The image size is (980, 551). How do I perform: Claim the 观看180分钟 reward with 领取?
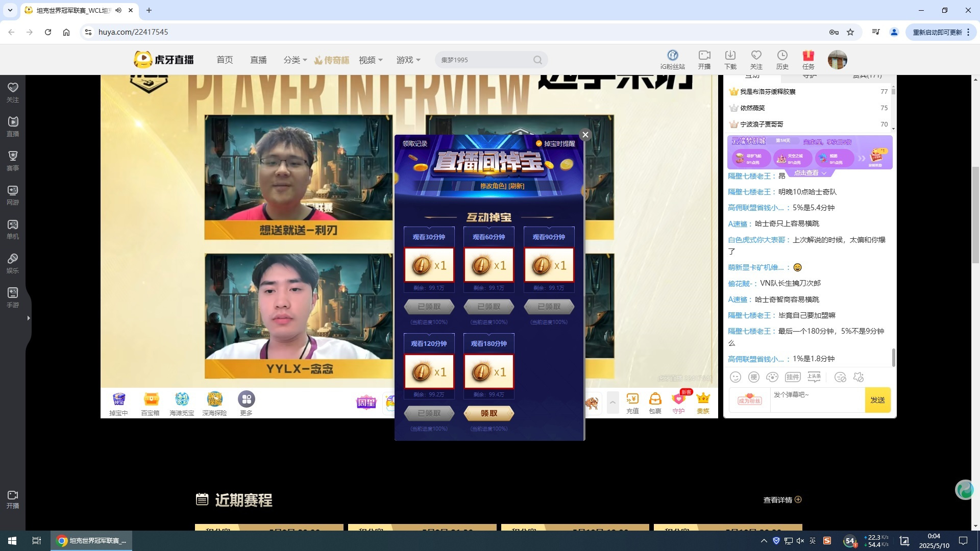[488, 413]
